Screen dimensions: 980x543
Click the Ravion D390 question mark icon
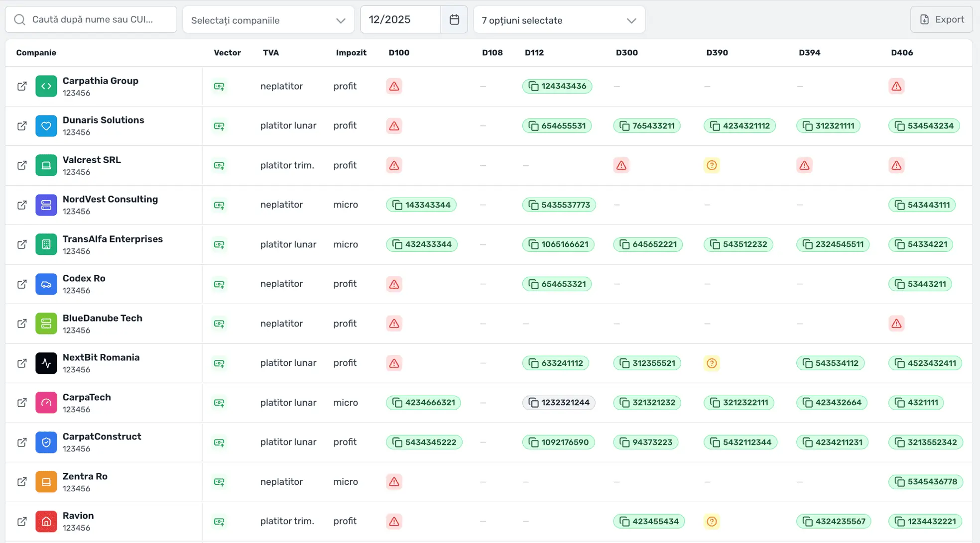(712, 521)
